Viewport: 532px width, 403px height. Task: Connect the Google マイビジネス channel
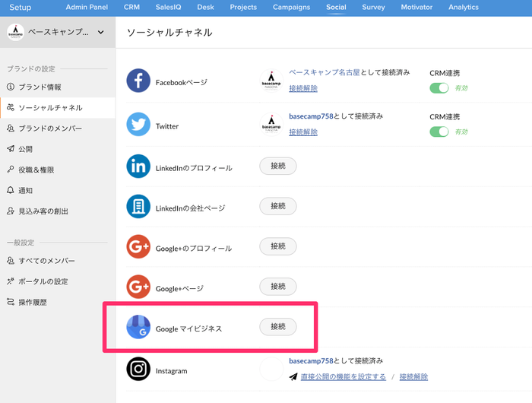[277, 326]
